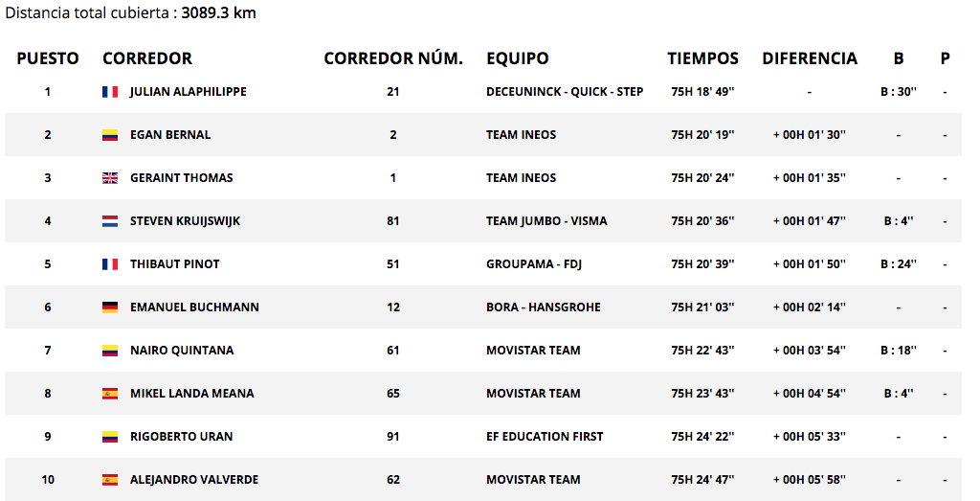Select EF Education First team name

(x=545, y=437)
